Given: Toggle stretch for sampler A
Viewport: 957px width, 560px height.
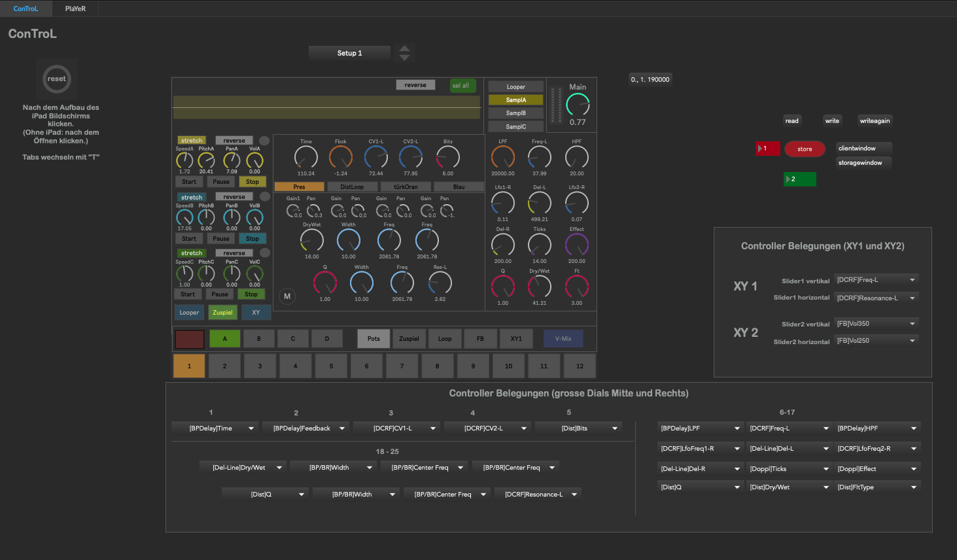Looking at the screenshot, I should [192, 141].
